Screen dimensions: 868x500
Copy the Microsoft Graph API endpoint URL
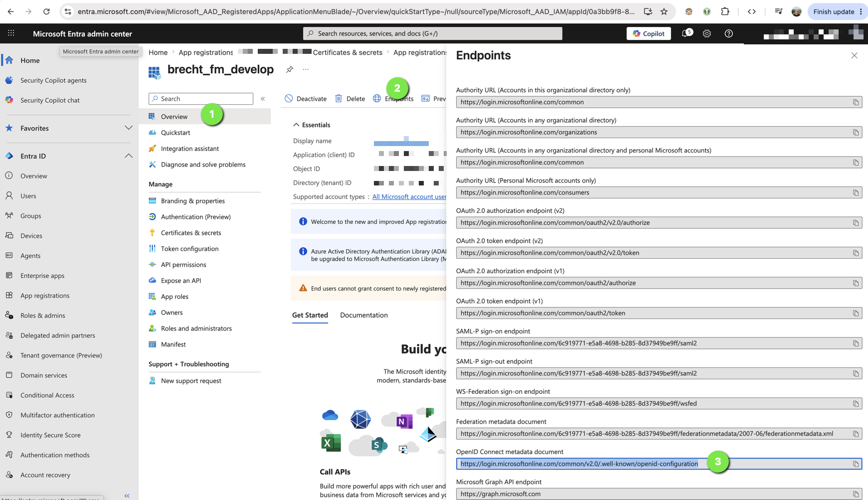point(856,494)
